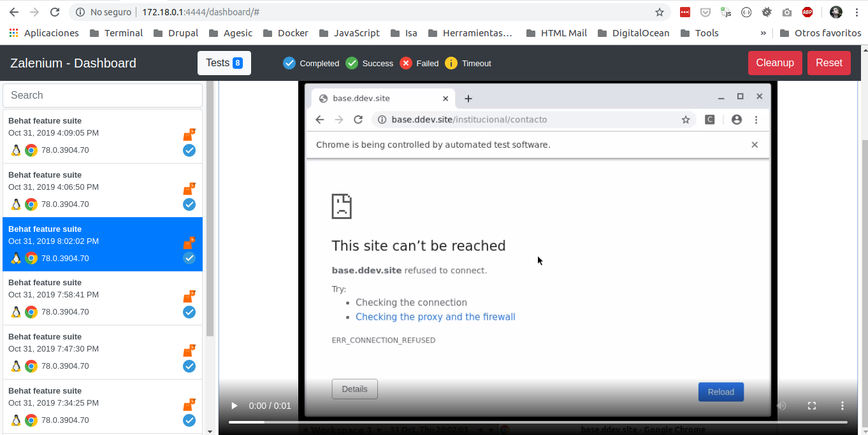Click into the Search field of the dashboard
Screen dimensions: 868x435
pyautogui.click(x=102, y=95)
